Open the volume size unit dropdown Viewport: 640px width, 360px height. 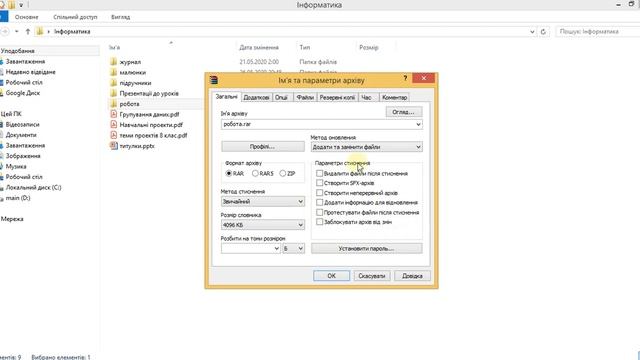tap(300, 249)
